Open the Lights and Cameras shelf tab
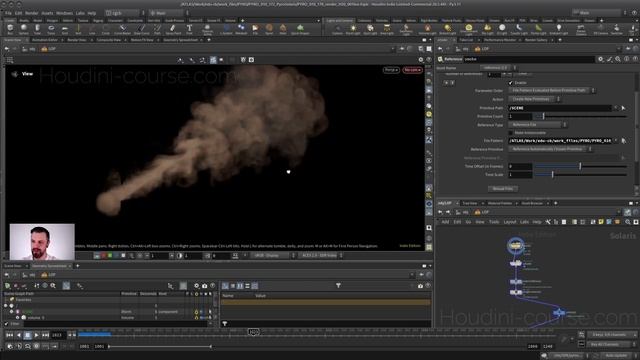The image size is (640, 360). pos(339,20)
